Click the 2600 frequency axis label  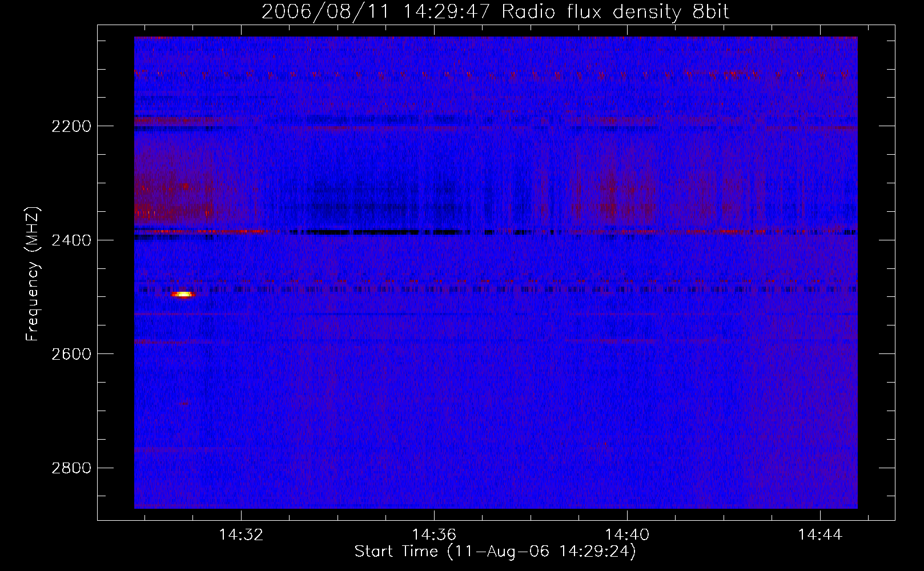(x=71, y=354)
